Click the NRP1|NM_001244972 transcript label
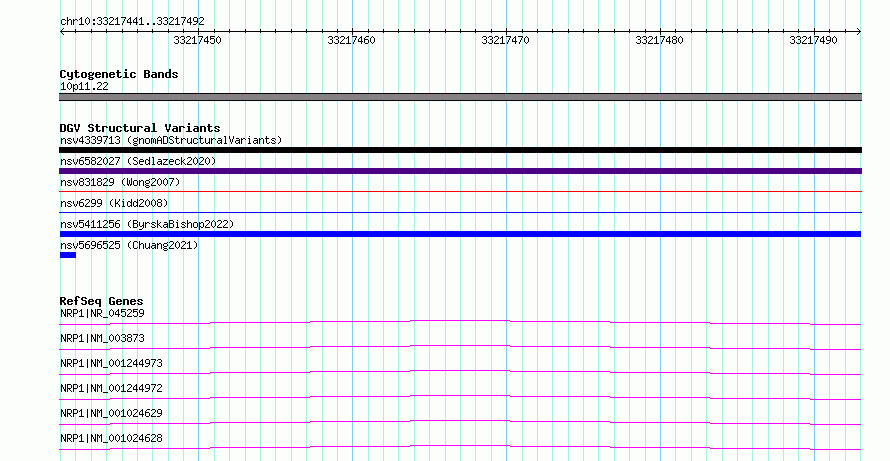 point(111,388)
